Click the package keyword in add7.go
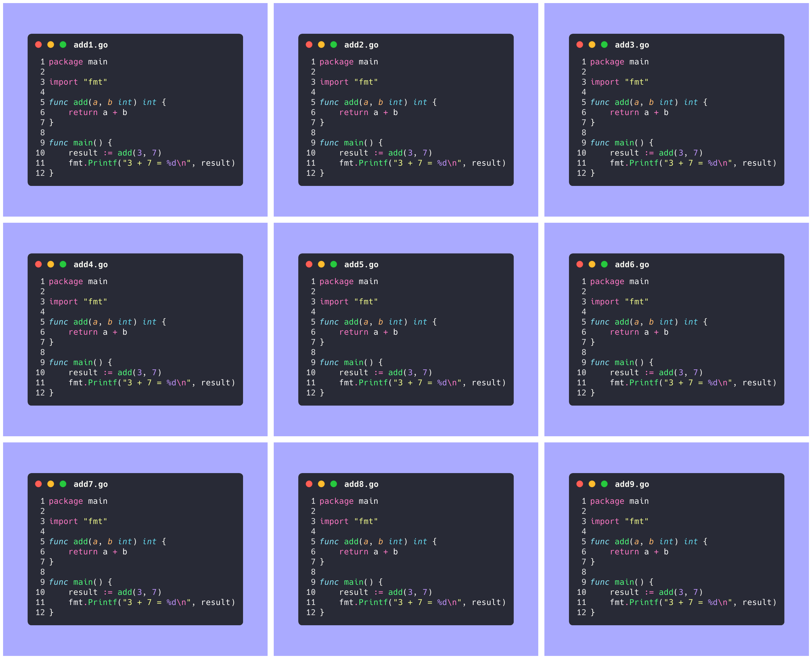Image resolution: width=812 pixels, height=659 pixels. click(66, 501)
